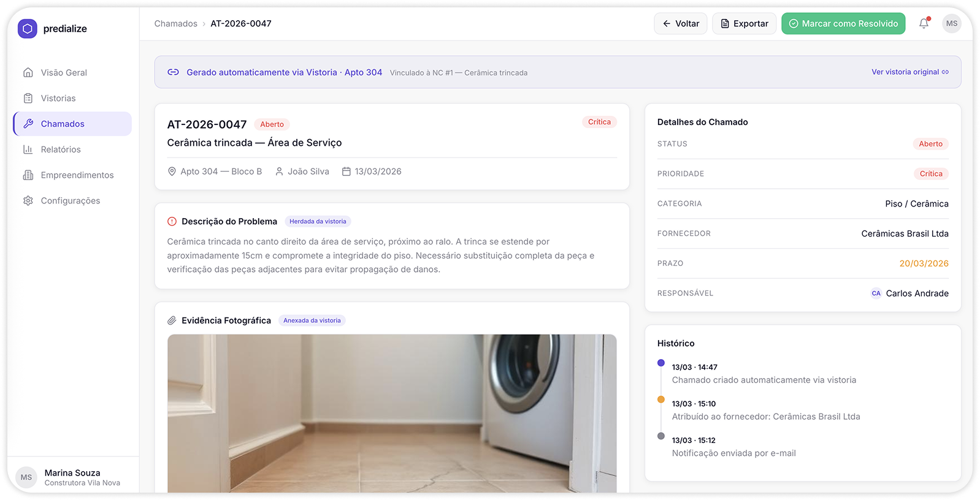Click the link icon in the vistoria banner
This screenshot has width=980, height=500.
(x=173, y=72)
